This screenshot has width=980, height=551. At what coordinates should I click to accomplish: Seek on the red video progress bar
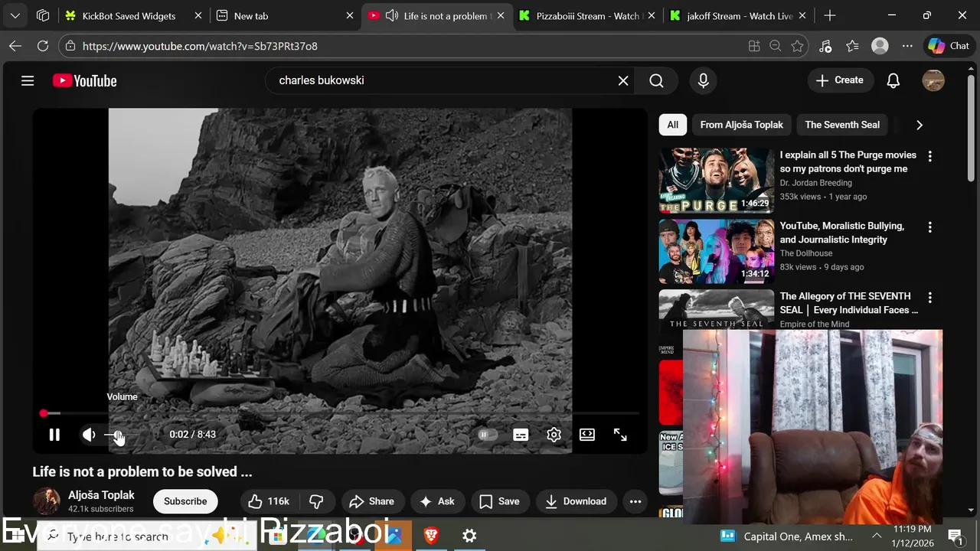tap(341, 413)
